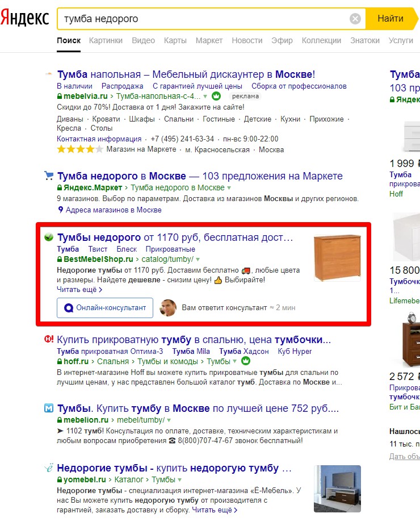
Task: Open Сборка от профессионалов sitelink
Action: pos(299,86)
